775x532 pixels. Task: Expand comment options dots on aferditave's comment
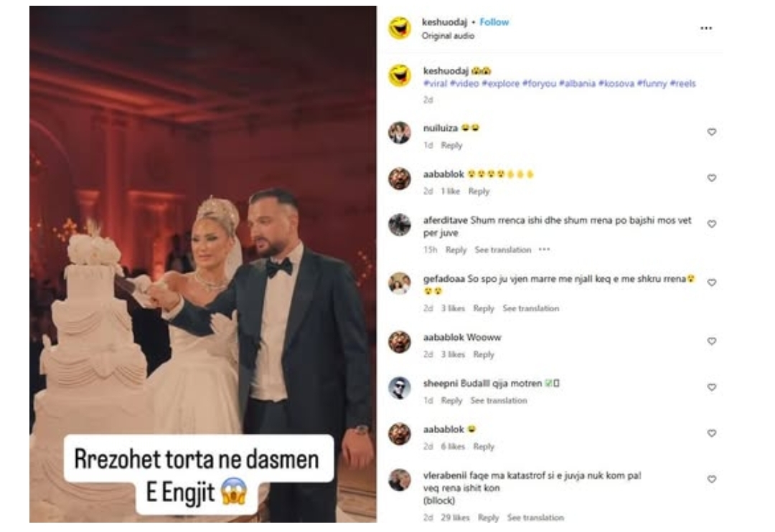pyautogui.click(x=544, y=250)
